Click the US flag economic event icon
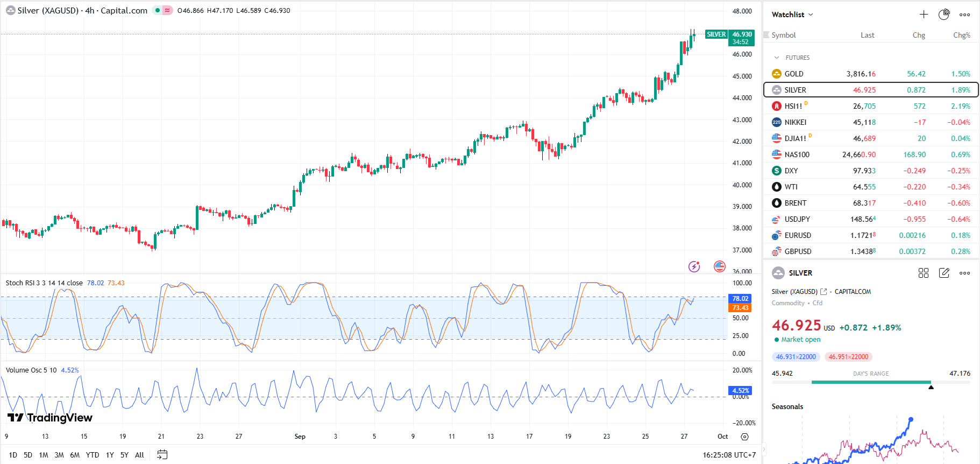The height and width of the screenshot is (464, 980). coord(719,266)
